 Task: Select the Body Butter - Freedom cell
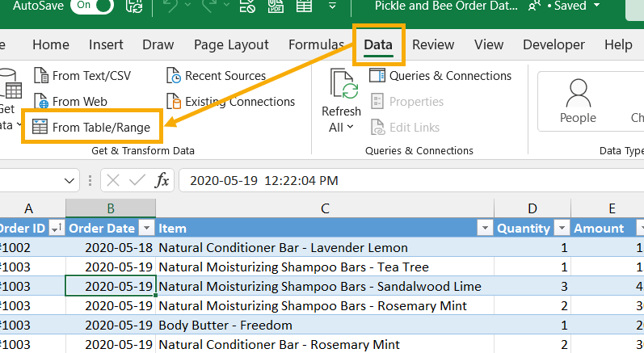pos(325,325)
